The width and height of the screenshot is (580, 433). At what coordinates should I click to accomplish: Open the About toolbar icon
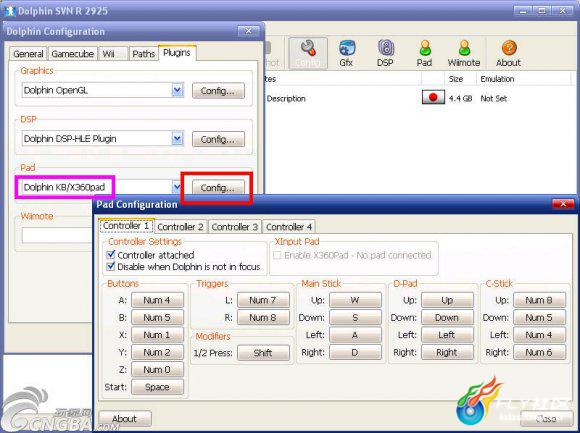509,53
